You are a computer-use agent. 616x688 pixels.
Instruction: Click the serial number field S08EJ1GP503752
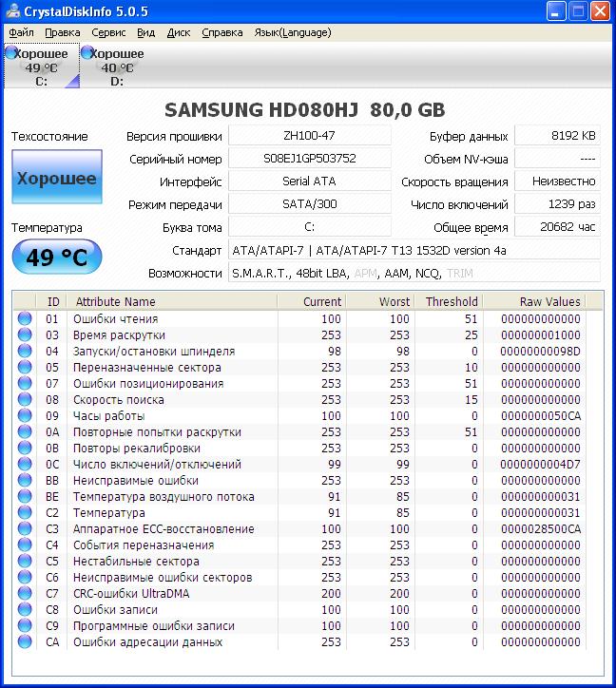310,159
